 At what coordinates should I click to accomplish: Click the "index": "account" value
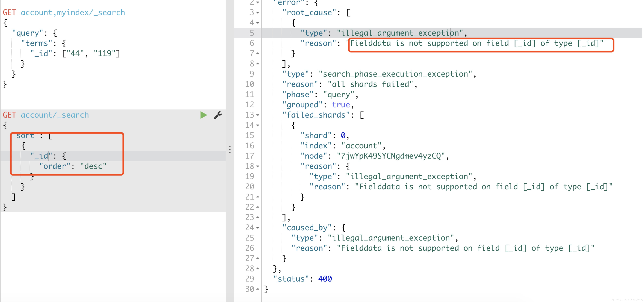[x=361, y=146]
